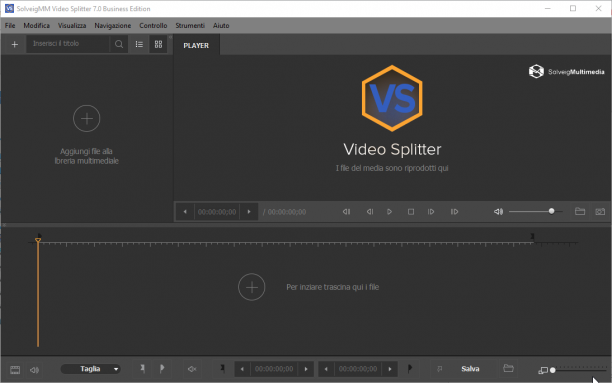Screen dimensions: 612x383
Task: Step one frame backward
Action: (370, 212)
